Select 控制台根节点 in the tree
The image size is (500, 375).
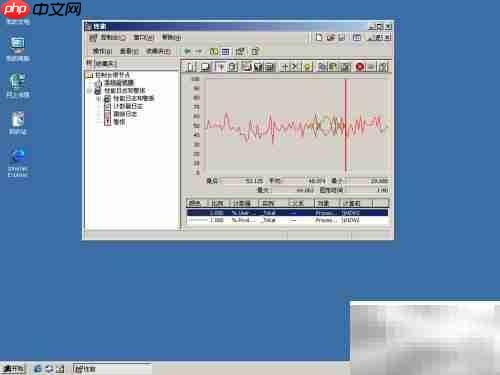[112, 75]
